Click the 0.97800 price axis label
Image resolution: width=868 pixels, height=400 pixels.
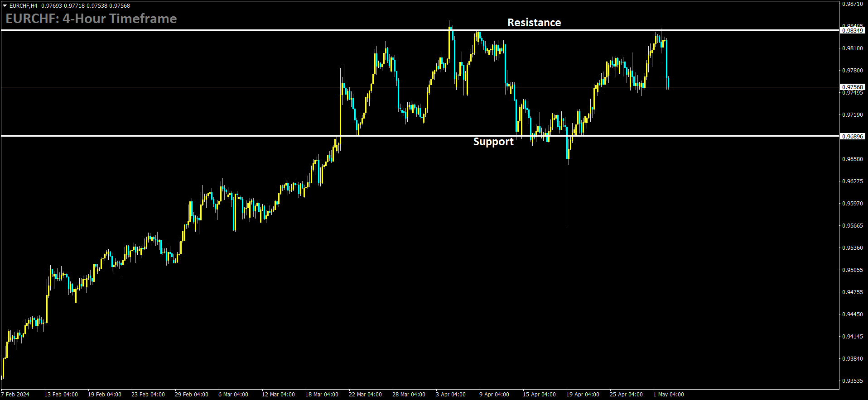[853, 71]
